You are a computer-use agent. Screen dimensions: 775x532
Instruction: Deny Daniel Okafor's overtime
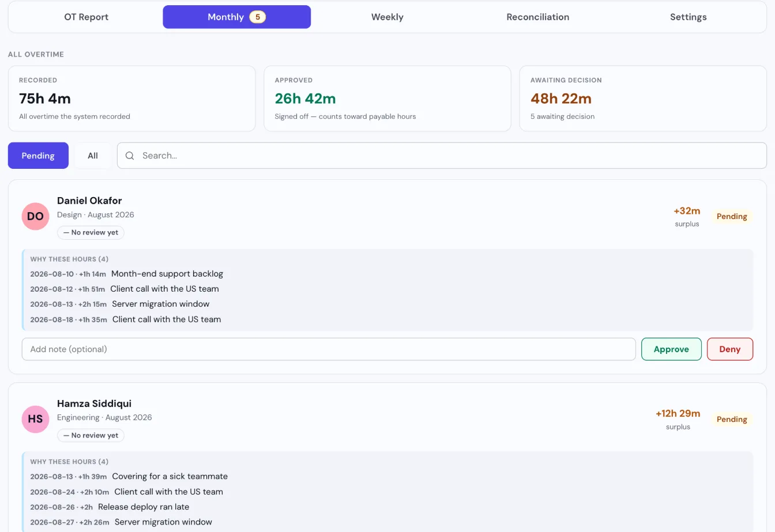coord(729,349)
